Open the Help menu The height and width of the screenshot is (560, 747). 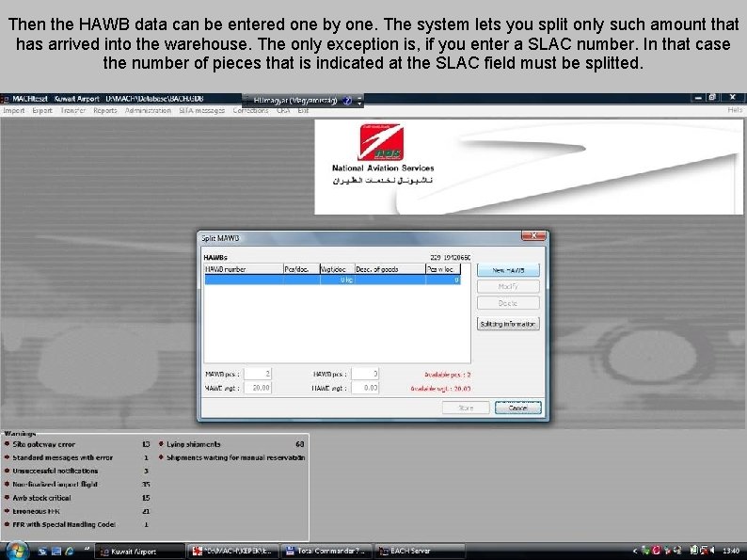point(735,110)
